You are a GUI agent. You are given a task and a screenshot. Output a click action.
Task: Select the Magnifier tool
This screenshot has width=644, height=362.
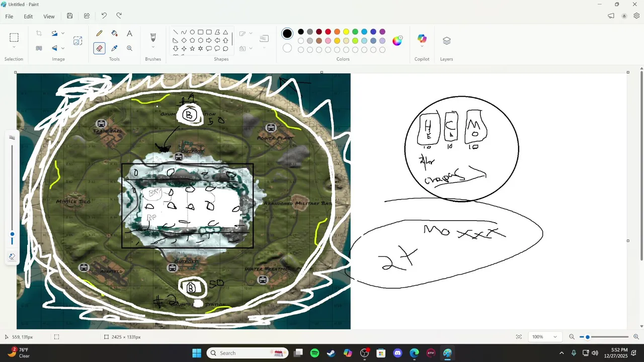tap(129, 48)
